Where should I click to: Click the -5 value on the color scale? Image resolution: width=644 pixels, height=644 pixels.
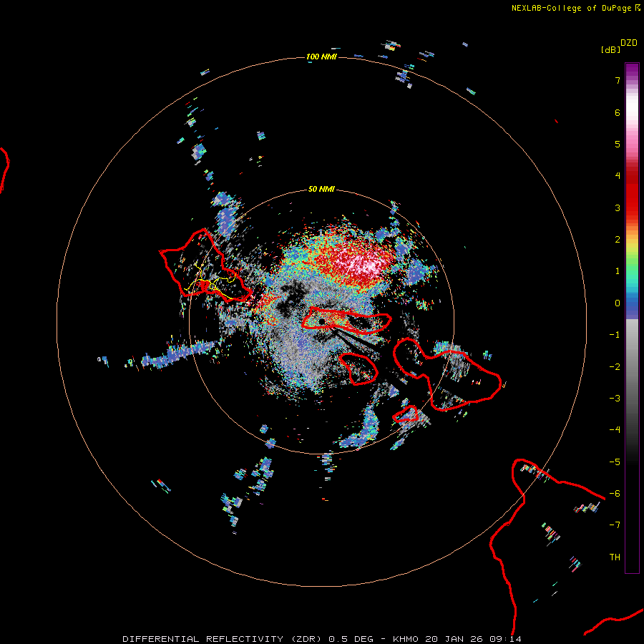coord(615,462)
